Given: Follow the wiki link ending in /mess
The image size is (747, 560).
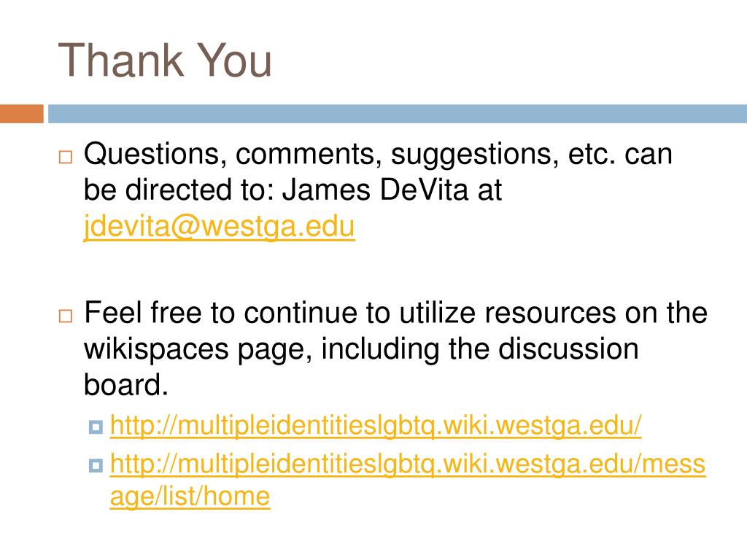Looking at the screenshot, I should click(407, 464).
